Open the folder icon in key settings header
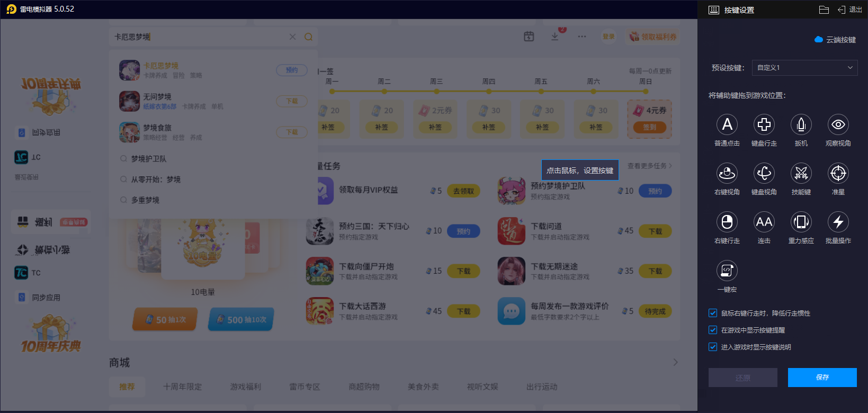868x413 pixels. pyautogui.click(x=824, y=10)
